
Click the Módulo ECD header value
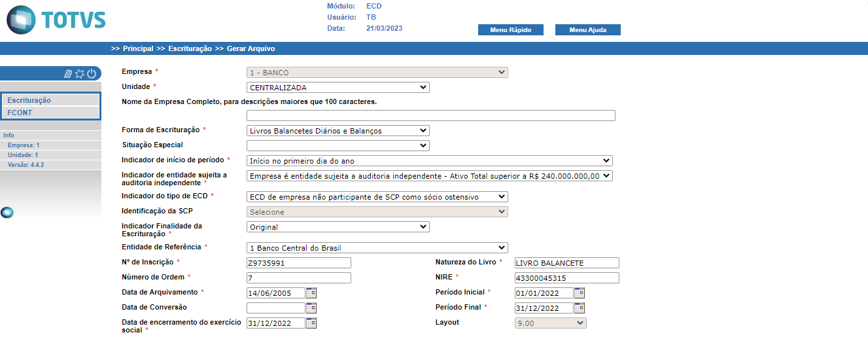pyautogui.click(x=374, y=6)
